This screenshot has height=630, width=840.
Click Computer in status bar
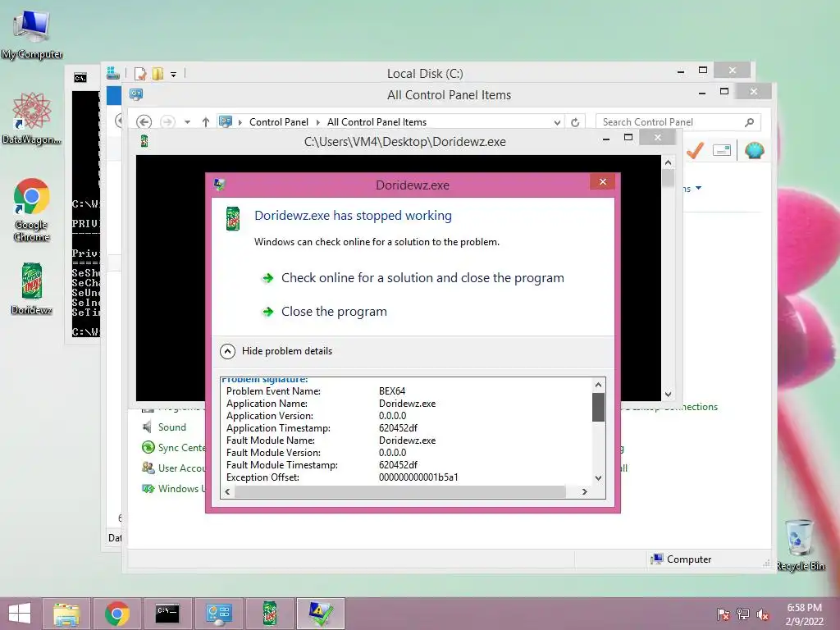tap(681, 559)
